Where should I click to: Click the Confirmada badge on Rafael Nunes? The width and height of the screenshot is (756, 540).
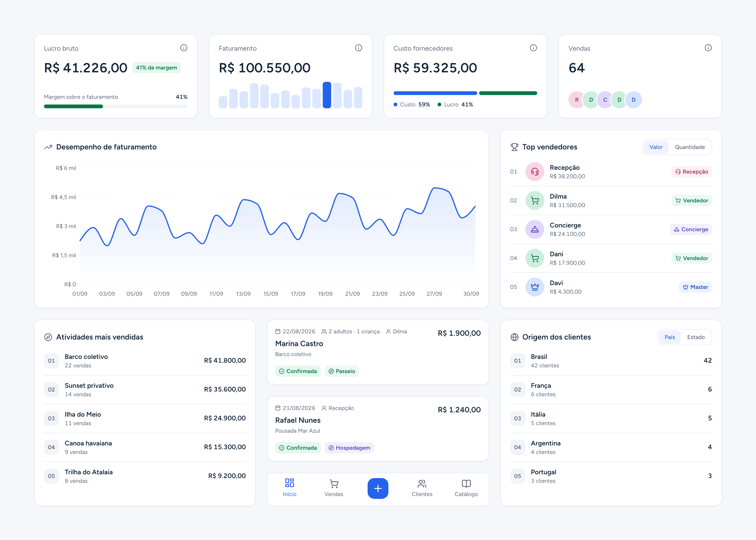(x=298, y=448)
